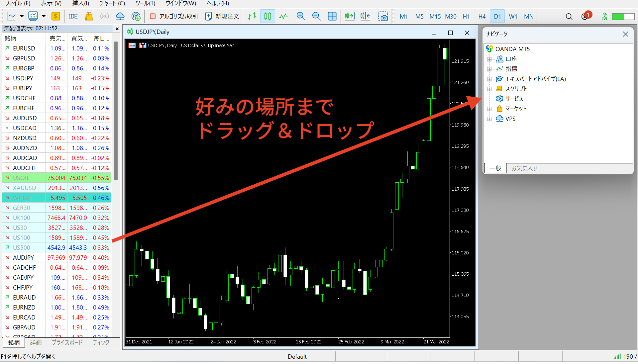Close the Market Watch panel

[117, 29]
